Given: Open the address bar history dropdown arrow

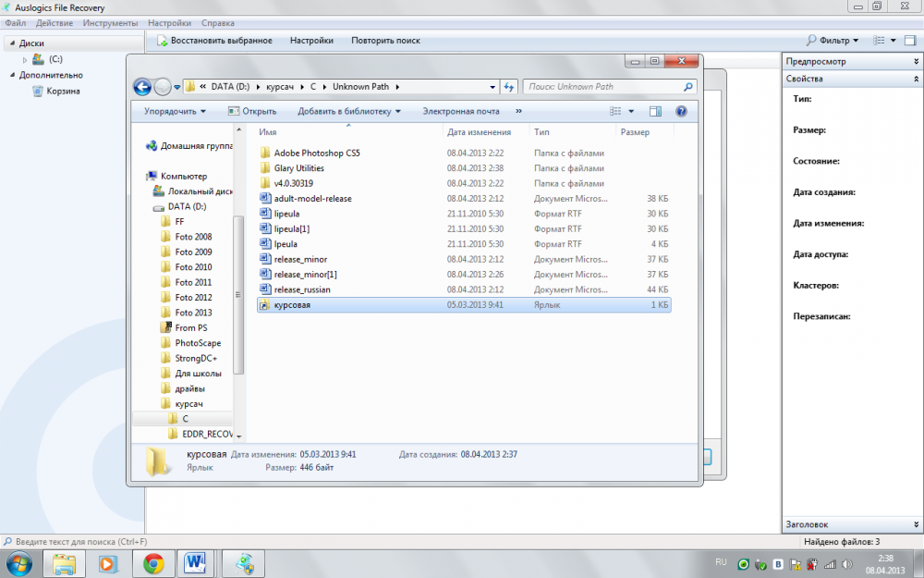Looking at the screenshot, I should pyautogui.click(x=492, y=87).
